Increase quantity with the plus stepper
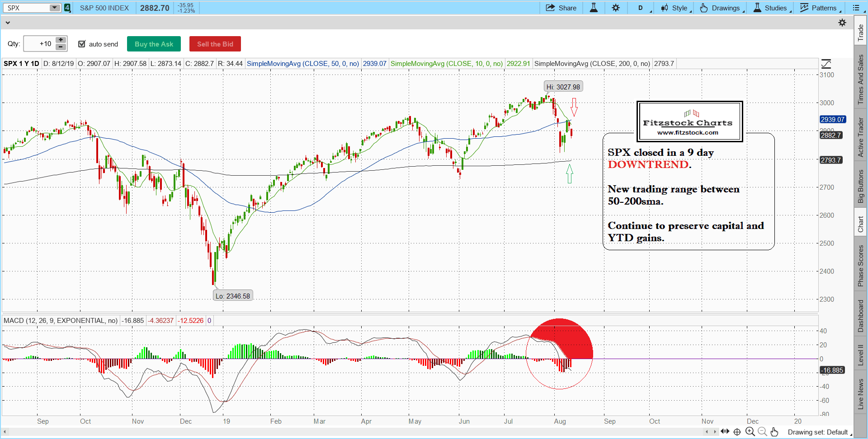 pos(61,40)
